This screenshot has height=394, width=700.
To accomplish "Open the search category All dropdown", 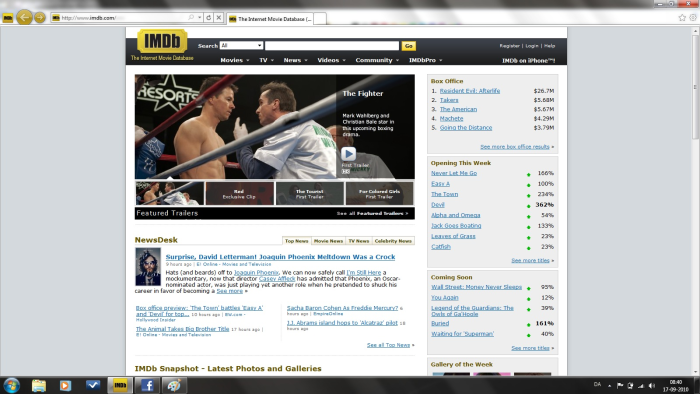I will (241, 46).
